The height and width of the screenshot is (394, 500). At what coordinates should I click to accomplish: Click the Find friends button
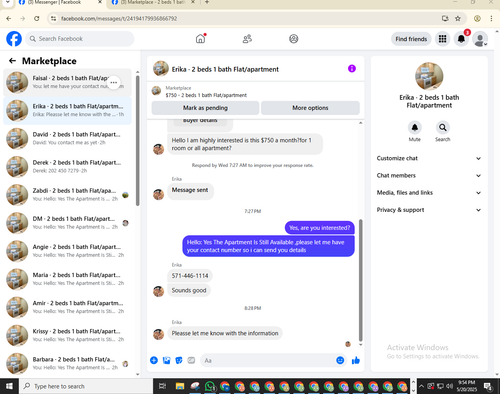coord(411,39)
